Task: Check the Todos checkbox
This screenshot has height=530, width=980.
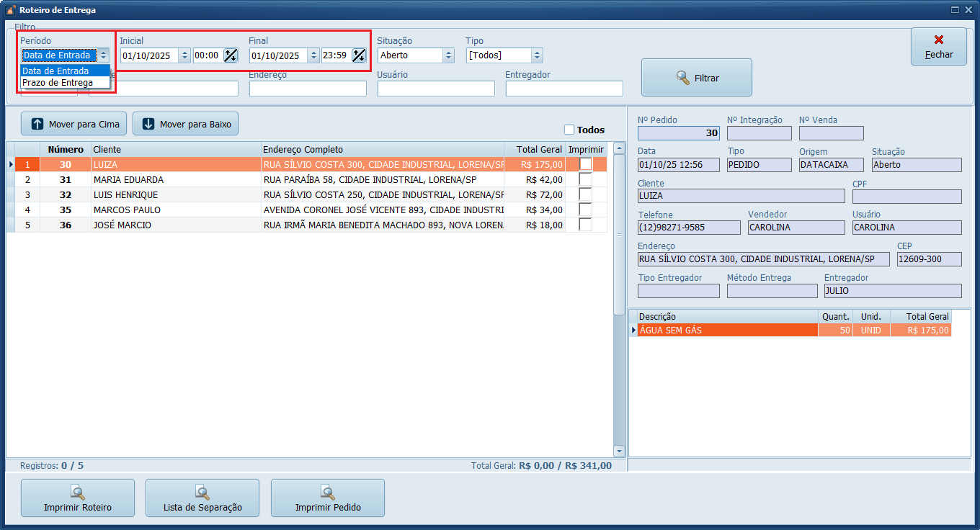Action: click(x=569, y=130)
